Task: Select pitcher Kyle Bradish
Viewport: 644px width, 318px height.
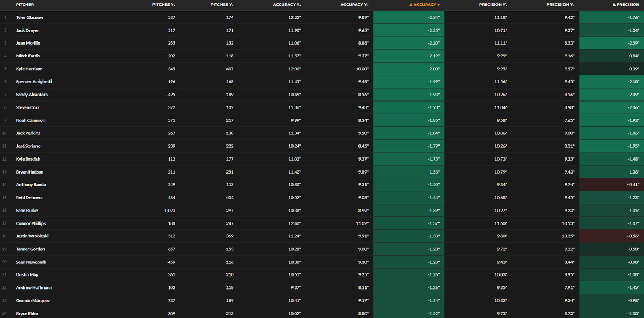Action: click(x=28, y=159)
